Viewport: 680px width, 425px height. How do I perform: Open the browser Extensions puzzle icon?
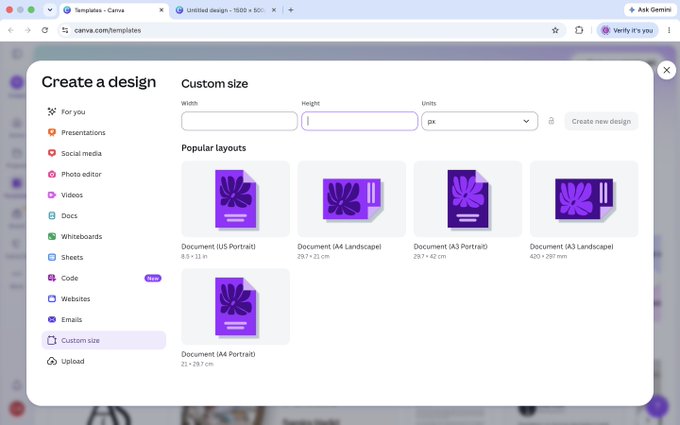tap(579, 30)
